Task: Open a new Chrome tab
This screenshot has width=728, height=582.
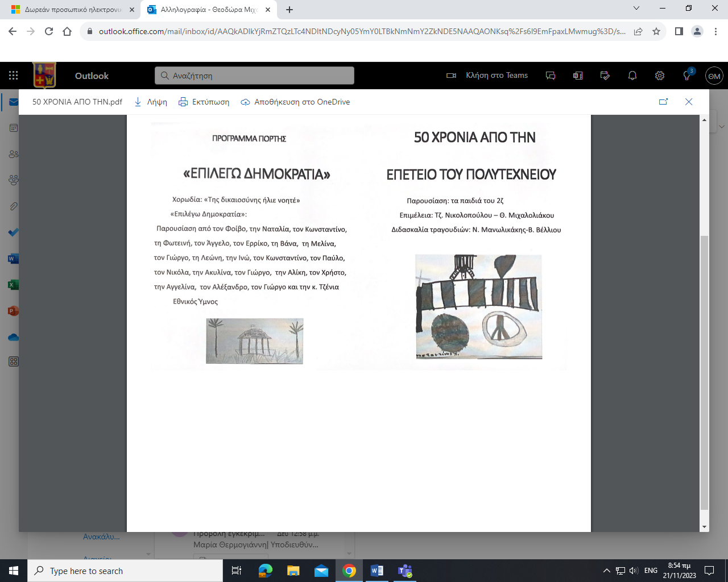Action: click(x=289, y=10)
